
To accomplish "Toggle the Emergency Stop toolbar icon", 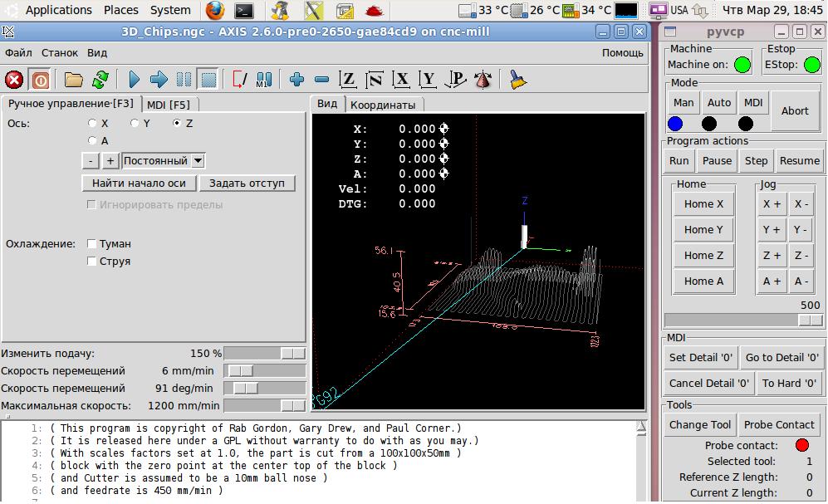I will click(14, 81).
